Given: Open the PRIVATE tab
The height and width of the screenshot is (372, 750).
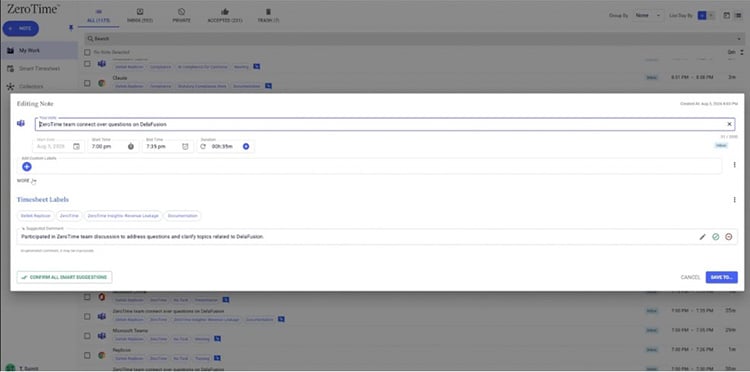Looking at the screenshot, I should 181,15.
